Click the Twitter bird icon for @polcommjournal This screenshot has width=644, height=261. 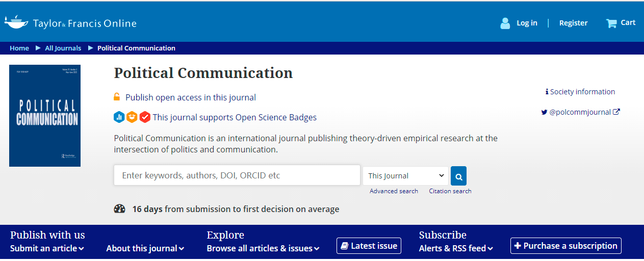click(544, 112)
